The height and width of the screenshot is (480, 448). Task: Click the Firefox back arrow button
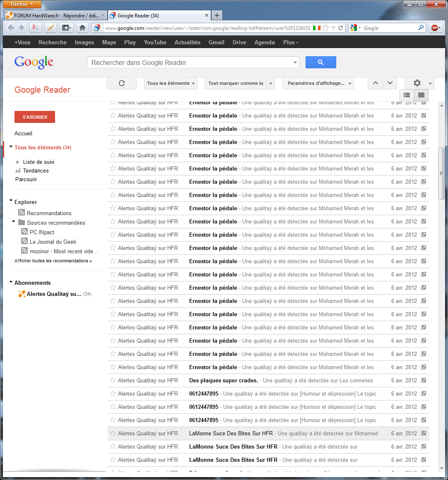(11, 28)
